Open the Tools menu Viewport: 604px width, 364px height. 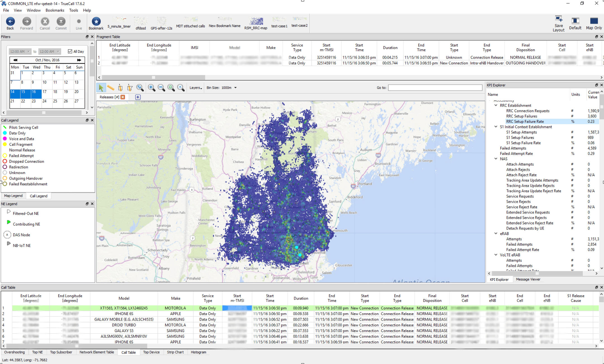(74, 10)
